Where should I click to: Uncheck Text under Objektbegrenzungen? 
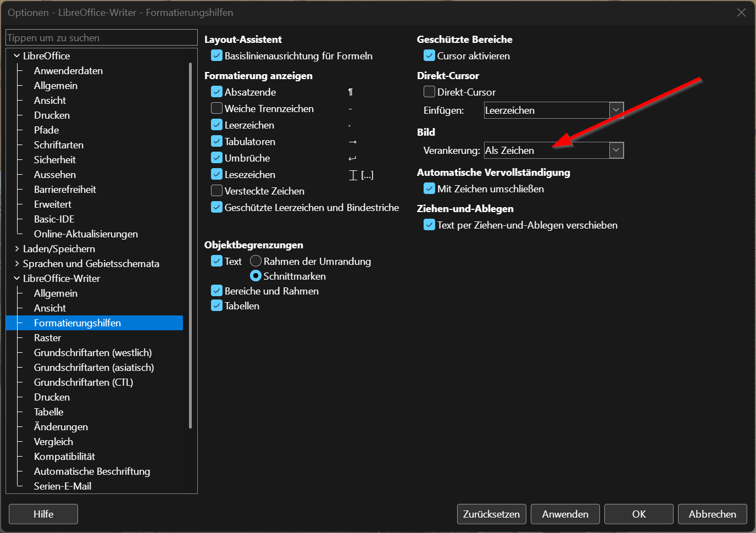217,262
